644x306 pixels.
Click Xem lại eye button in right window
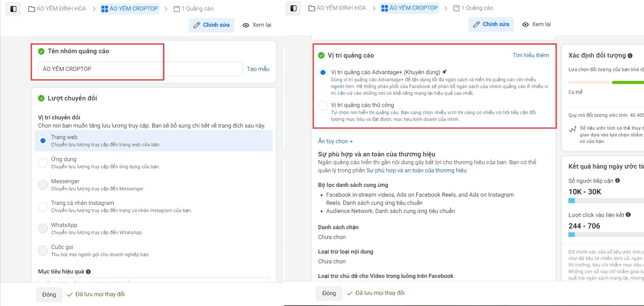coord(536,24)
